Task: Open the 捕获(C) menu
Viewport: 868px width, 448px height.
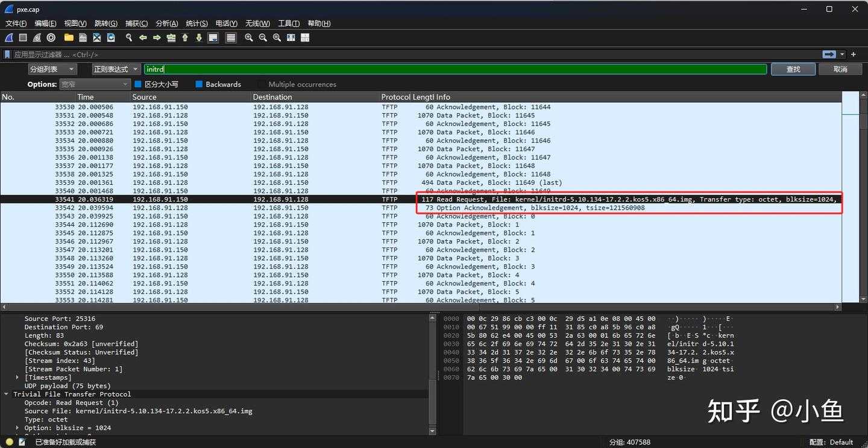Action: pyautogui.click(x=136, y=23)
